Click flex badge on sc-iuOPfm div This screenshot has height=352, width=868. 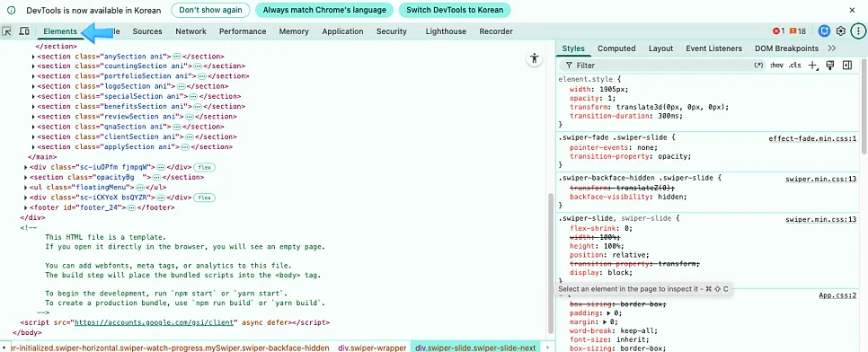pos(204,167)
